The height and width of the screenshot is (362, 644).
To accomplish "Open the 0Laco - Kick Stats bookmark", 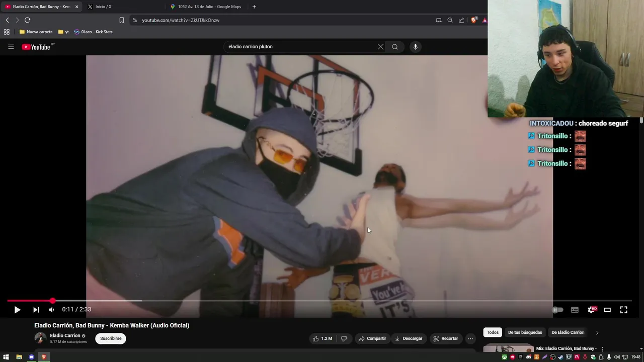I will coord(93,32).
